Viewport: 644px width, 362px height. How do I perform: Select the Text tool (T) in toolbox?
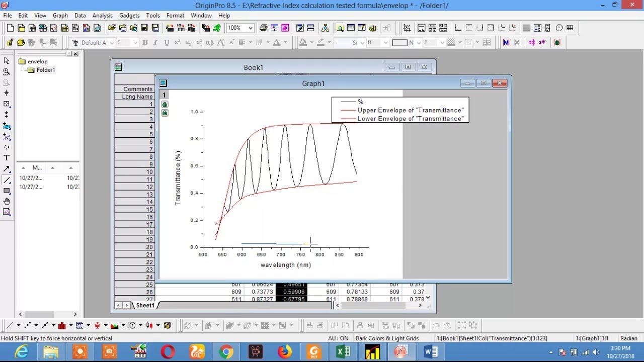click(x=7, y=158)
